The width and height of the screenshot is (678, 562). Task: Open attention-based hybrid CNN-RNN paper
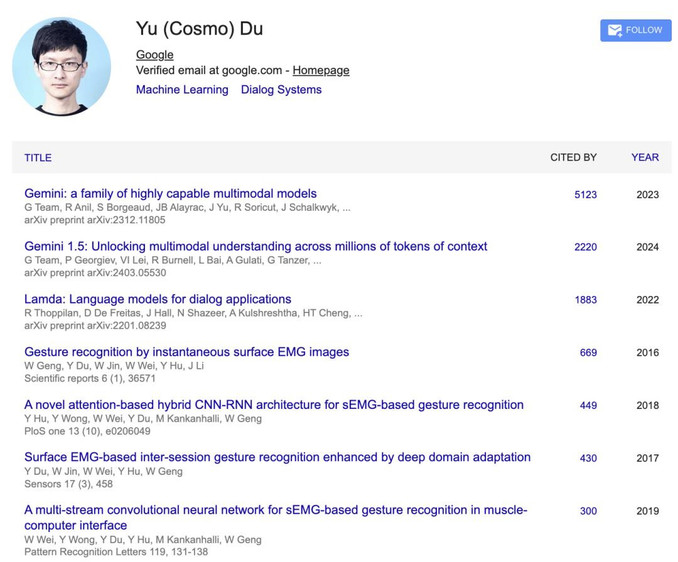(274, 405)
